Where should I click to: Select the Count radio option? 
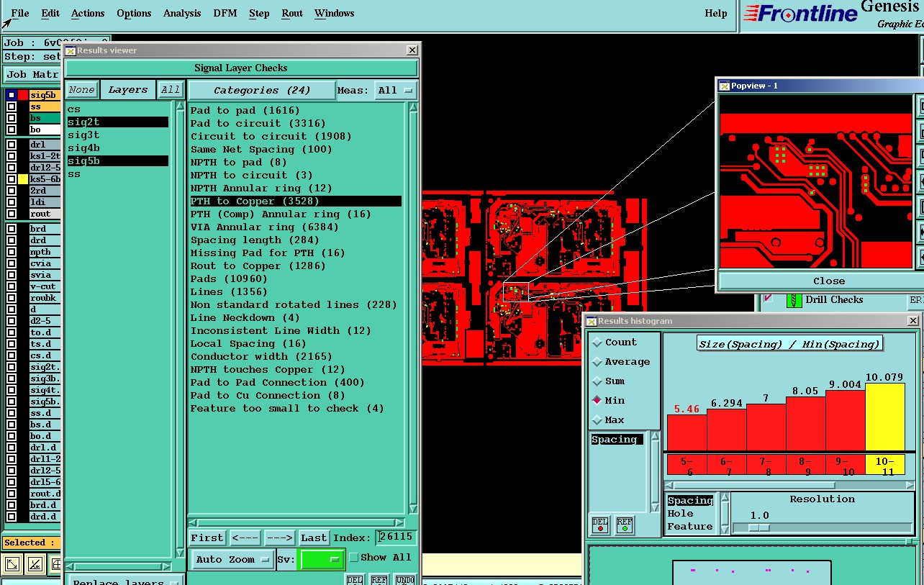[597, 343]
